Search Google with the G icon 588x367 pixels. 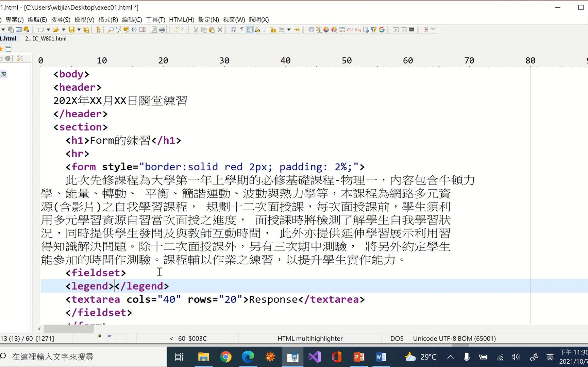point(382,30)
